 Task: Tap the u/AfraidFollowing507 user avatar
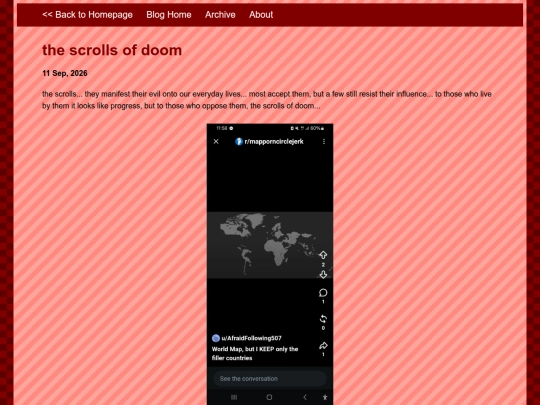click(216, 338)
